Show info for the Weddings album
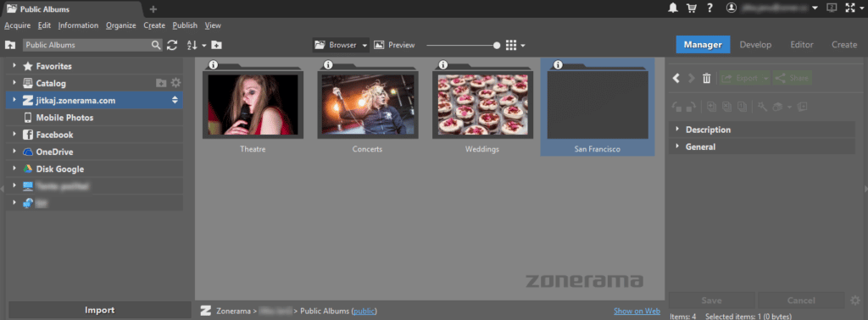The width and height of the screenshot is (868, 320). click(442, 64)
